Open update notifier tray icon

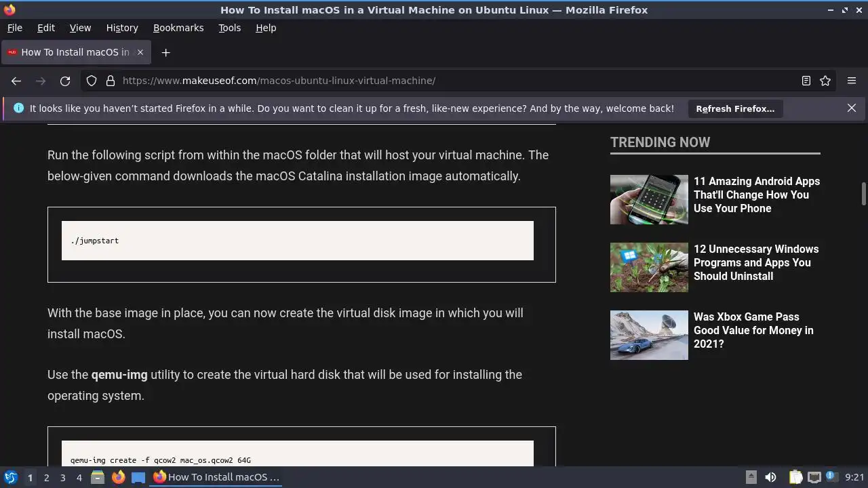pos(831,477)
